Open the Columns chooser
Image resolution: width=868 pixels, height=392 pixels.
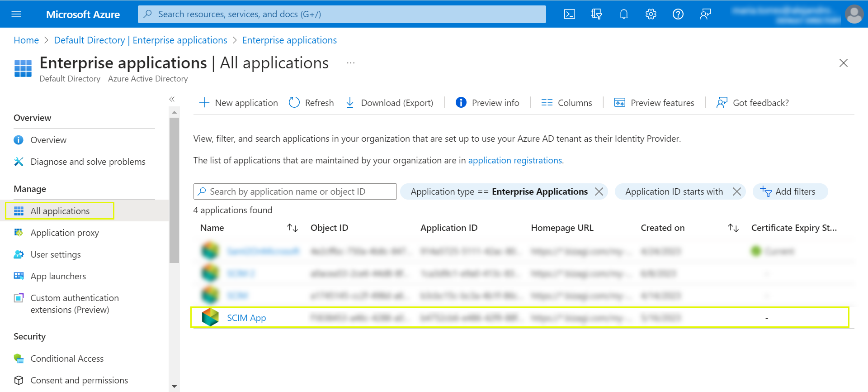pos(566,103)
